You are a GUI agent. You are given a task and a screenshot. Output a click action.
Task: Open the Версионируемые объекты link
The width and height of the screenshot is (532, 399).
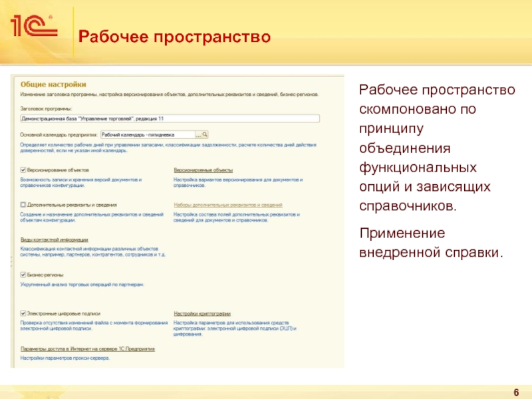(203, 170)
